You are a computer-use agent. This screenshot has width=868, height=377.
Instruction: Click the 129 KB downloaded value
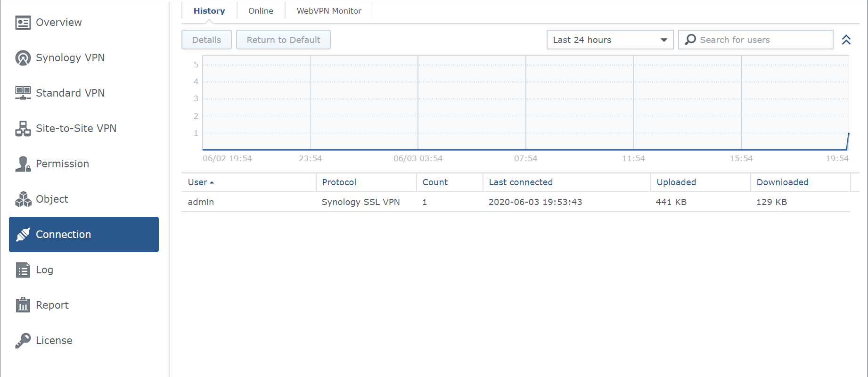[771, 202]
